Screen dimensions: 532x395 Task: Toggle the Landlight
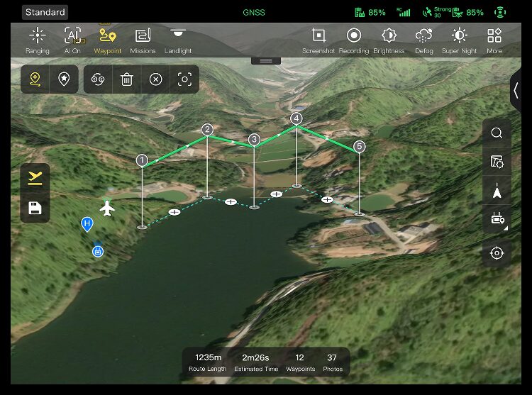coord(178,40)
